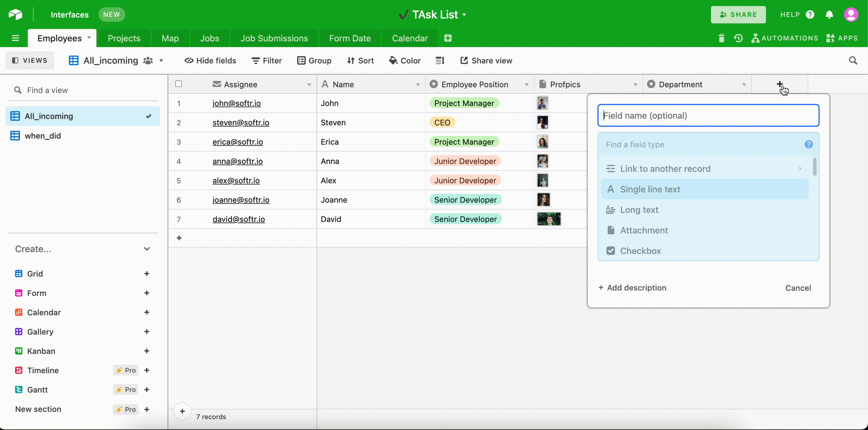Open Group settings for the view

tap(314, 60)
